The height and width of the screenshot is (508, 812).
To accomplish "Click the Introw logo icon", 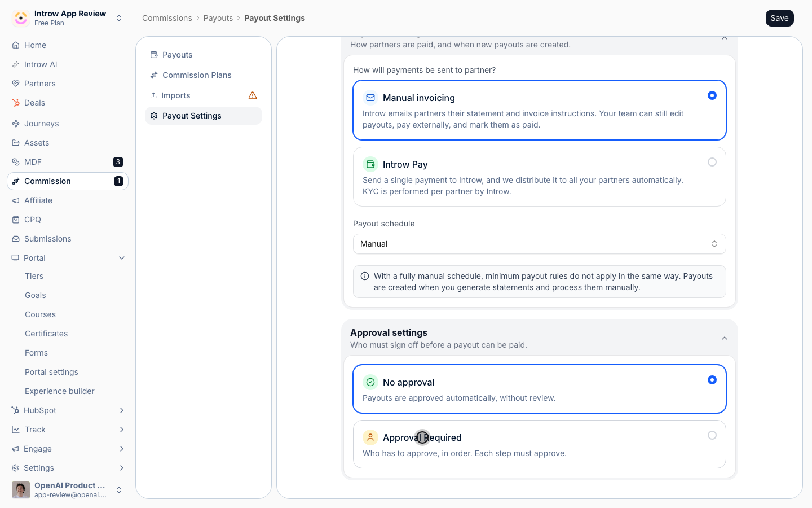I will [x=21, y=18].
